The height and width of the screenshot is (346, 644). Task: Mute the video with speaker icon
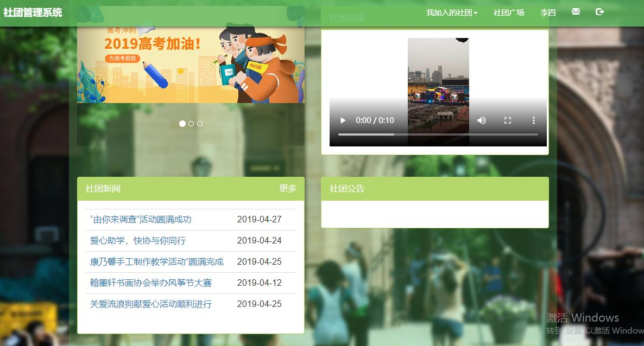pos(481,120)
